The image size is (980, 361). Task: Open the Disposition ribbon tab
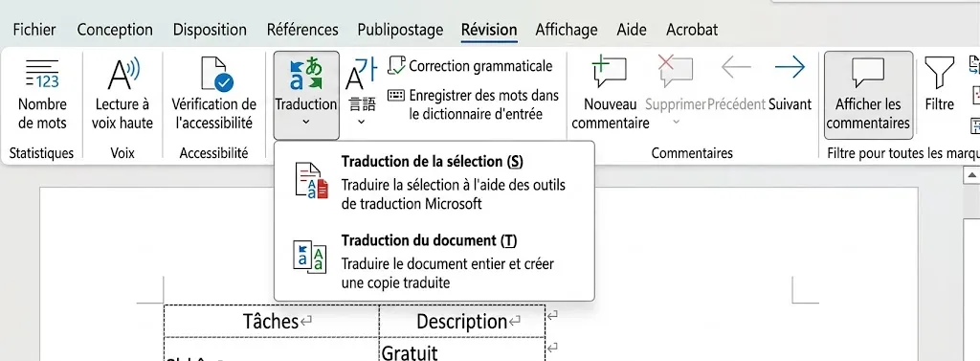210,30
